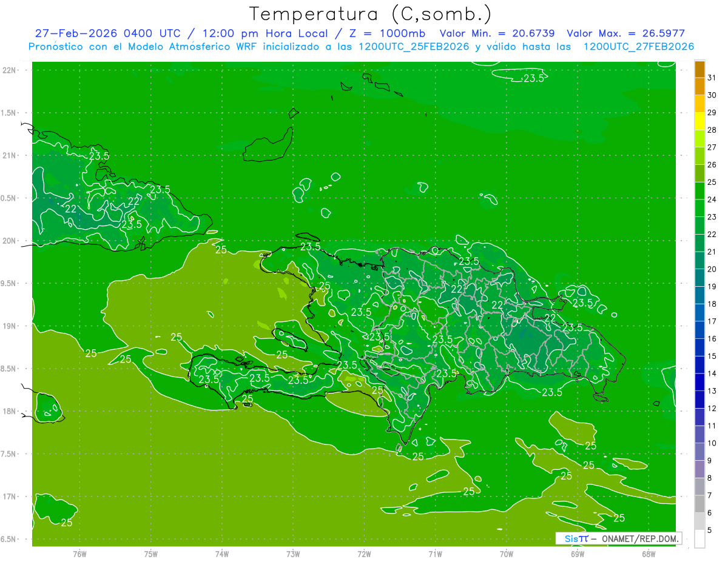Click the legend label 24
Viewport: 728px width, 562px height.
click(712, 199)
